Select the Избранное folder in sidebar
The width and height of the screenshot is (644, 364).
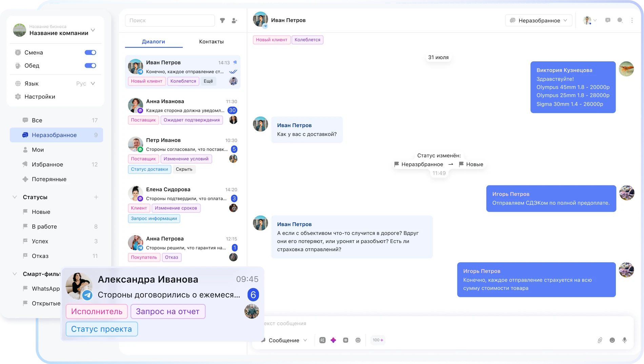(x=47, y=164)
